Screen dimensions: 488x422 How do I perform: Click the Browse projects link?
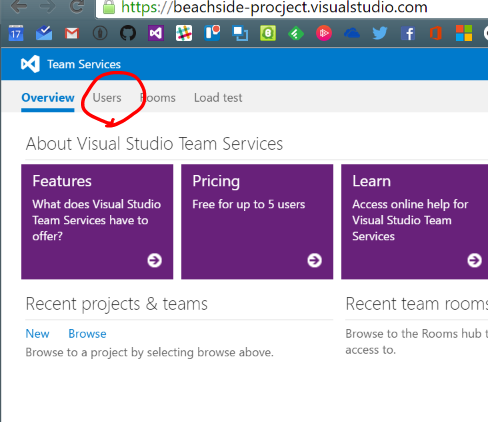(87, 334)
